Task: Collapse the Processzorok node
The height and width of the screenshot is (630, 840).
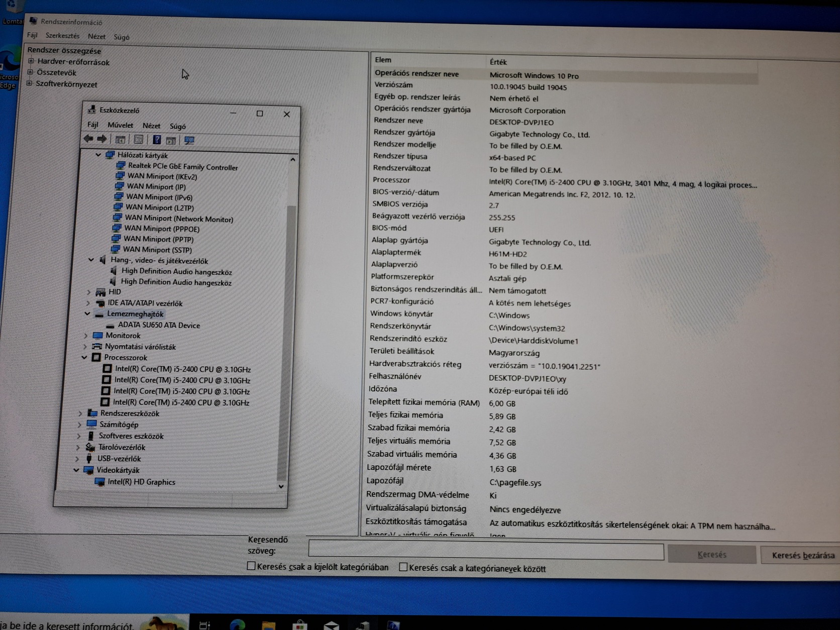Action: (84, 357)
